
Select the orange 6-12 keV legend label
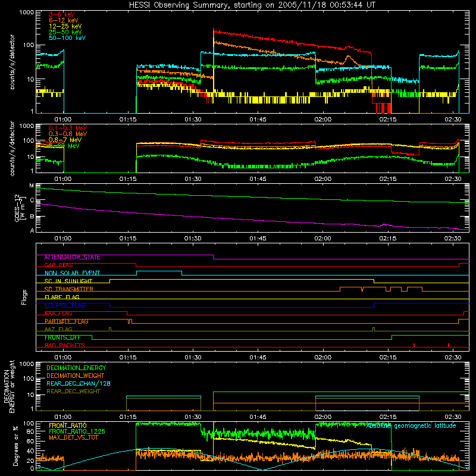point(63,20)
